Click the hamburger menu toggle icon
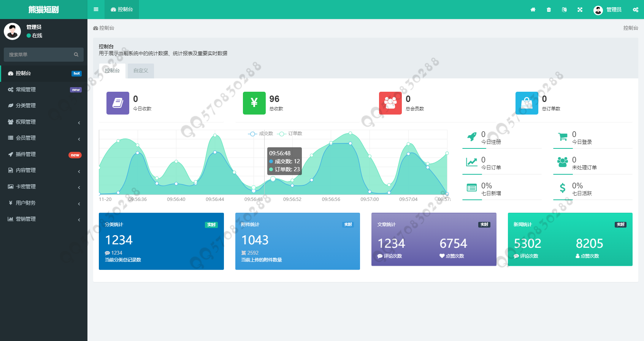 pos(96,10)
